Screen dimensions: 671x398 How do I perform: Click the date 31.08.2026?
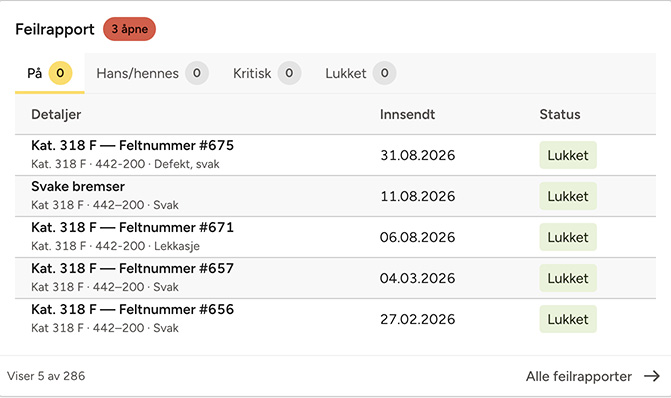click(418, 155)
